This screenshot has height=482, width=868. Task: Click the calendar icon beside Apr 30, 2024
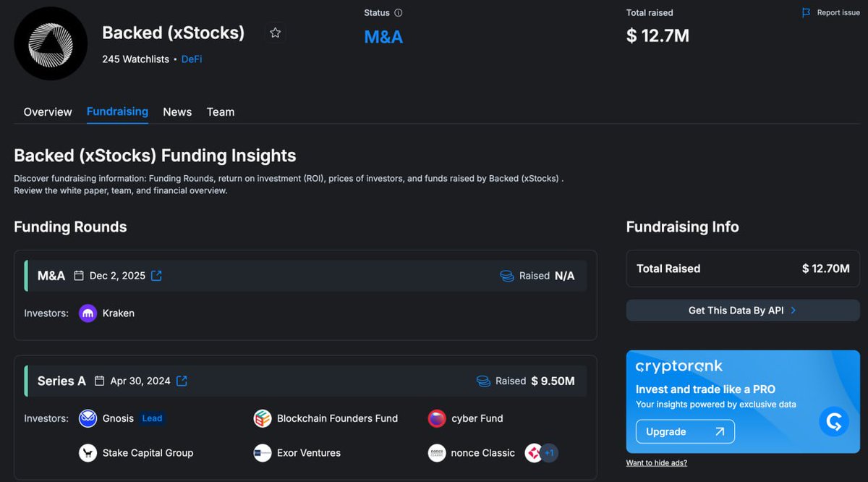click(100, 381)
